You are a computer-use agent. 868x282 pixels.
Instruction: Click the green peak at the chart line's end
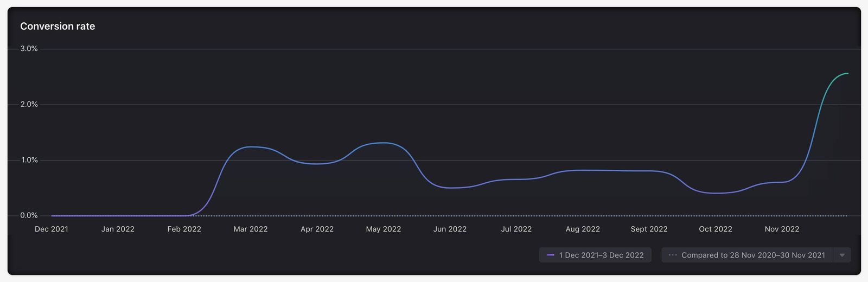[x=846, y=74]
